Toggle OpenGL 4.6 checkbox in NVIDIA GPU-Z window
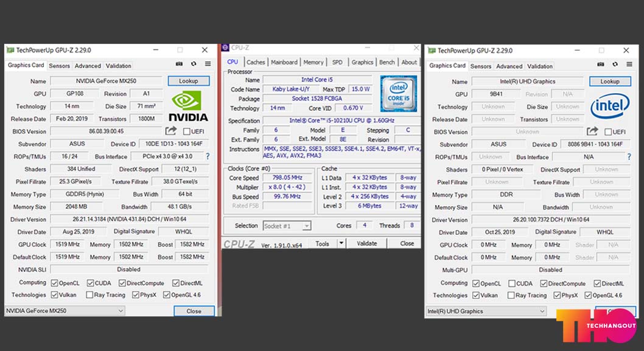Viewport: 644px width, 351px height. click(x=166, y=295)
